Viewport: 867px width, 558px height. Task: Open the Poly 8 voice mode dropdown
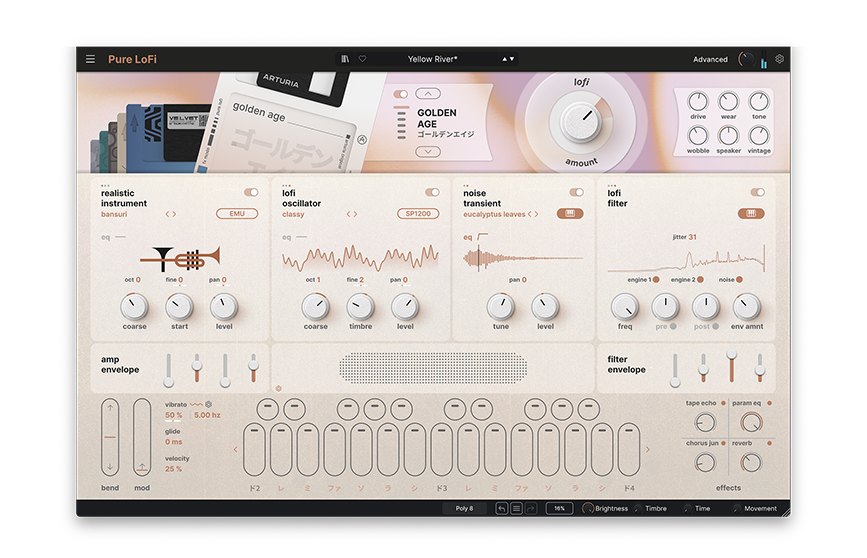pos(465,508)
